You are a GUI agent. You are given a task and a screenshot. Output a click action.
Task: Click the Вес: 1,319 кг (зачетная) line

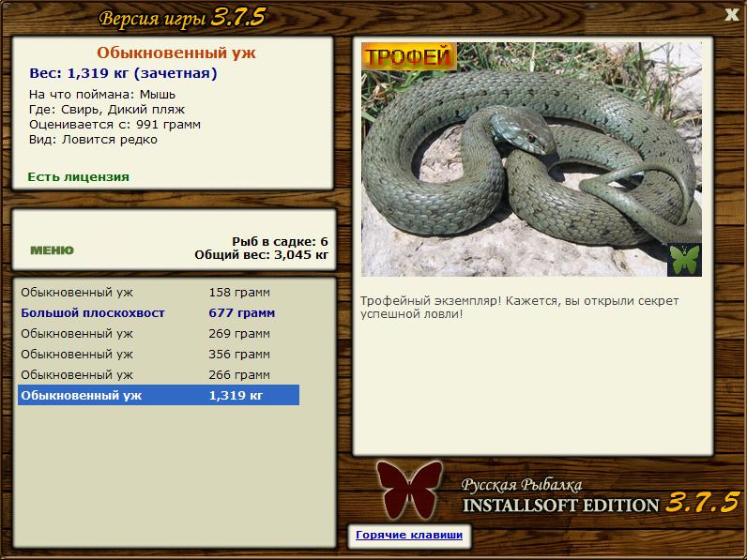tap(123, 73)
